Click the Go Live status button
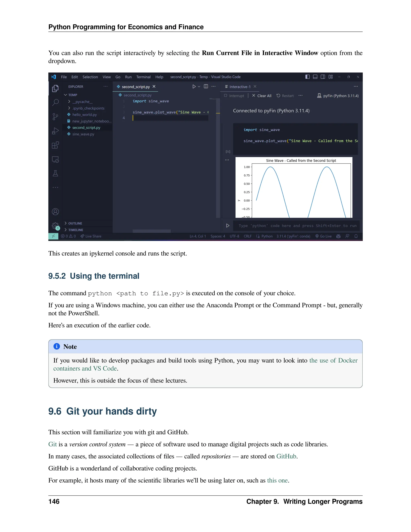The width and height of the screenshot is (411, 532). (323, 236)
